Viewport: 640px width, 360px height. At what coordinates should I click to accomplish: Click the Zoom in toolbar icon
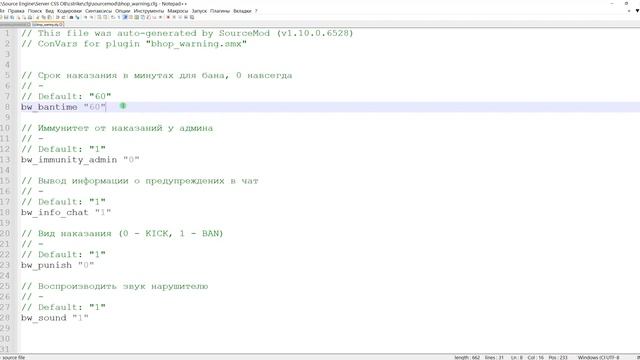pyautogui.click(x=85, y=18)
